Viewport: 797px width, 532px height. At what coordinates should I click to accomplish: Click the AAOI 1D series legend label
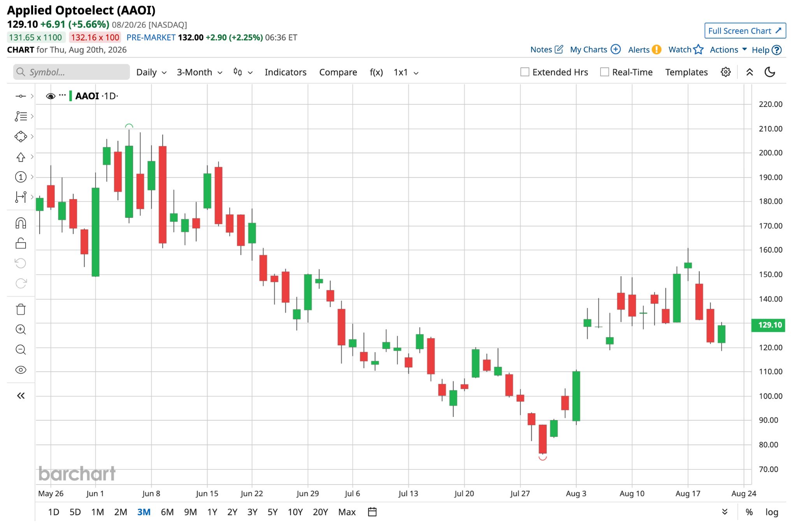[97, 96]
